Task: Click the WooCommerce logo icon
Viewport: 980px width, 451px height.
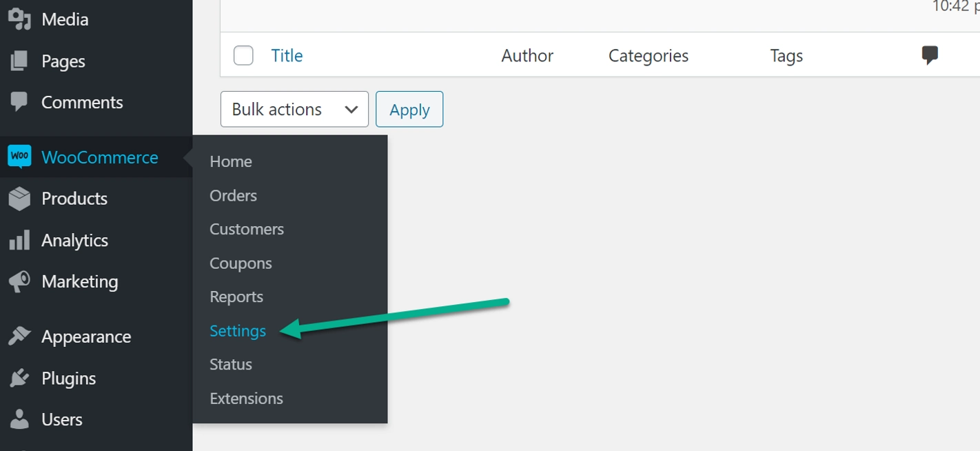Action: pos(19,157)
